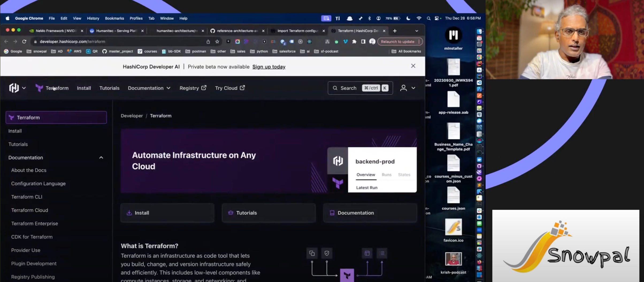Open Provider Use in the sidebar
This screenshot has height=282, width=644.
[x=25, y=250]
